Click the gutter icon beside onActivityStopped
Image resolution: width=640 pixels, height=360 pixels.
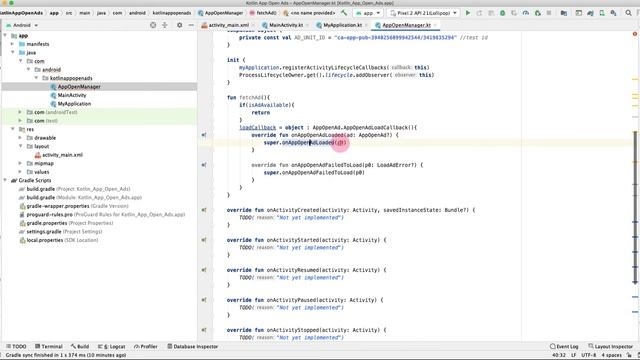pos(204,330)
